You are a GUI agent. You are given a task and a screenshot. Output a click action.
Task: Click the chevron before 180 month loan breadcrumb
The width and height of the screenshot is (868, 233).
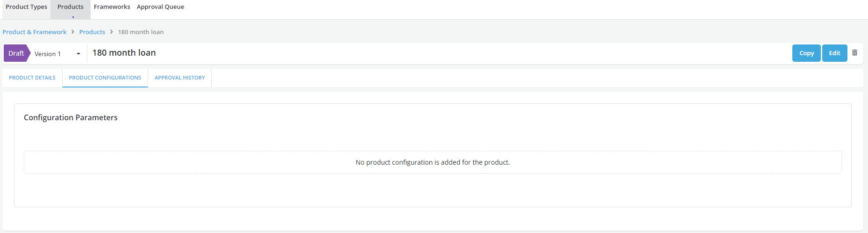112,32
